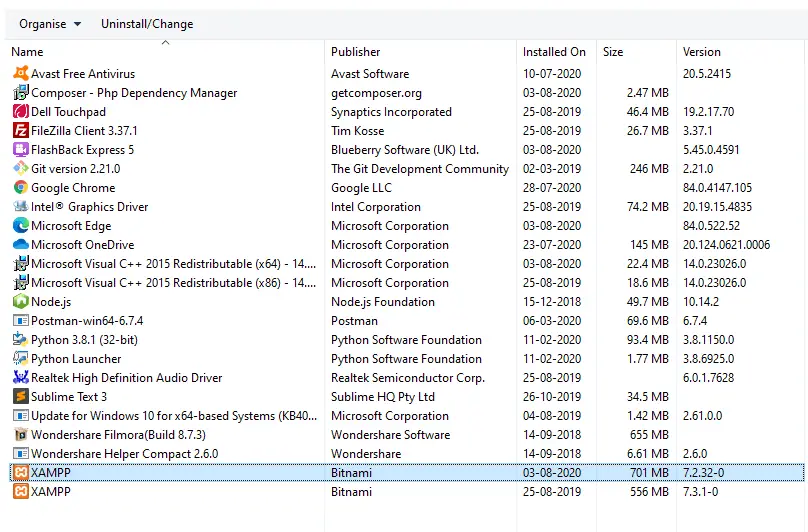Click the Microsoft Edge icon

coord(21,226)
